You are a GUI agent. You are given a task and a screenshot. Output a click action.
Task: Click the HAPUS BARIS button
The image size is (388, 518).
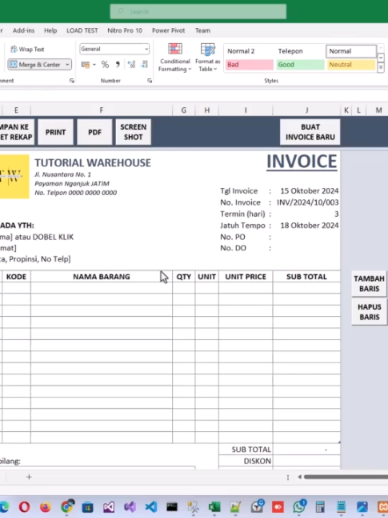tap(369, 312)
